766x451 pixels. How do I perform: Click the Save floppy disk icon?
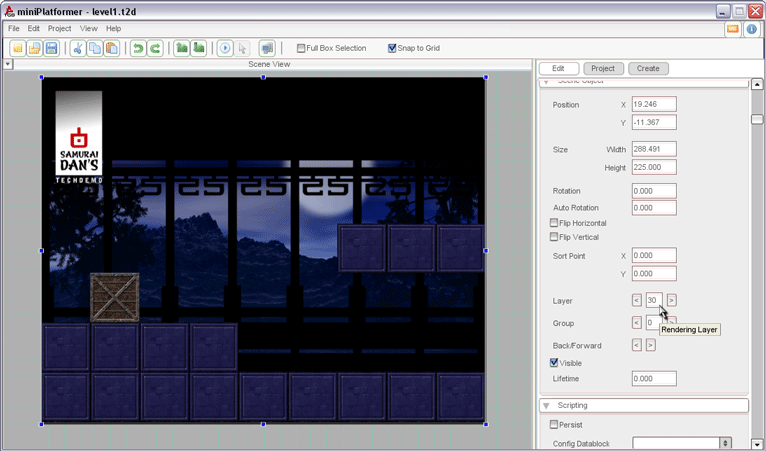click(51, 48)
